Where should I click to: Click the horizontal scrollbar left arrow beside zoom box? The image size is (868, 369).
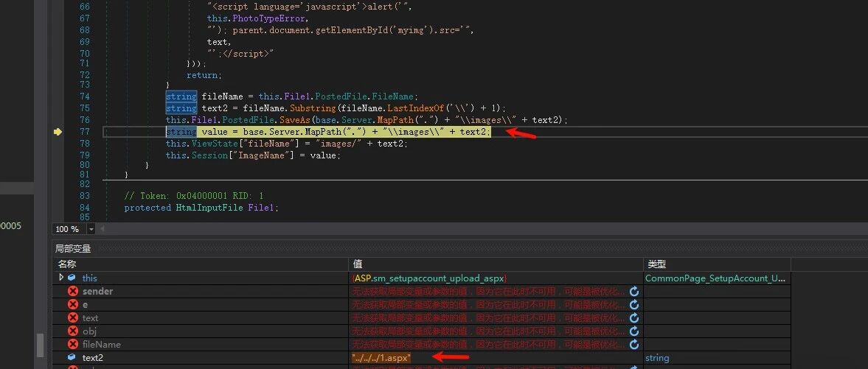click(101, 229)
